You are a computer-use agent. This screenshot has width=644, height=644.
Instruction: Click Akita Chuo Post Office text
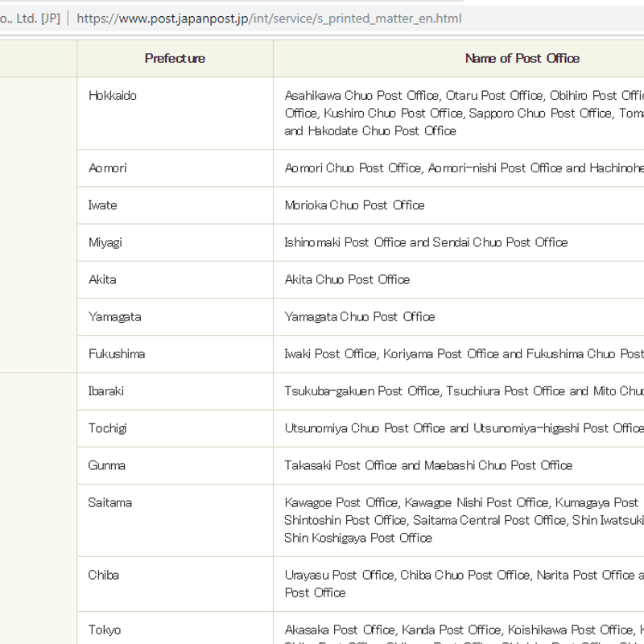click(347, 279)
